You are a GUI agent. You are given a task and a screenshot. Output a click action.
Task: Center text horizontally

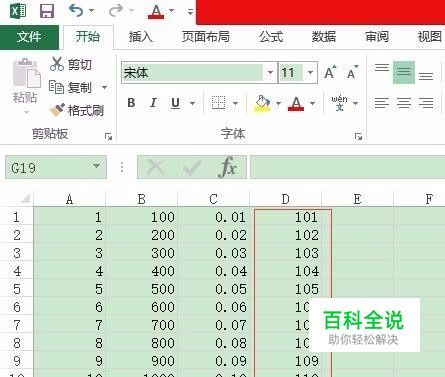coord(404,103)
